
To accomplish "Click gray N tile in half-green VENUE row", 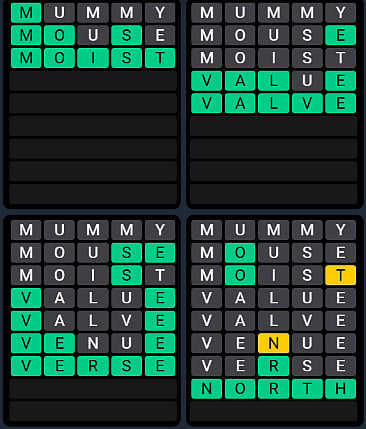I will (93, 343).
